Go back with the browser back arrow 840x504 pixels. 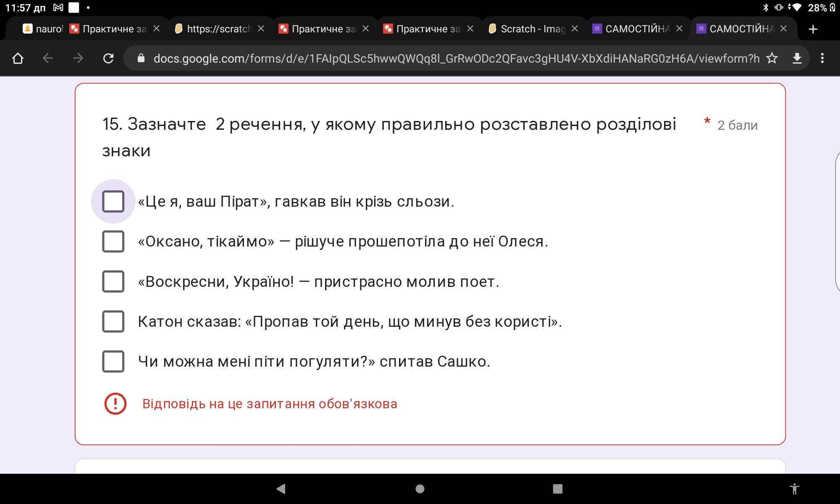coord(48,58)
